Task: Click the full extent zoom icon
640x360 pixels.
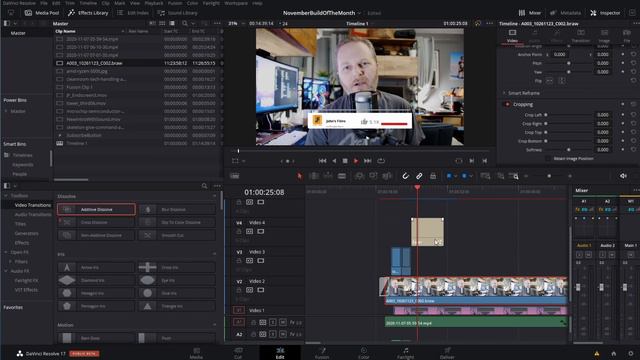Action: pos(485,176)
